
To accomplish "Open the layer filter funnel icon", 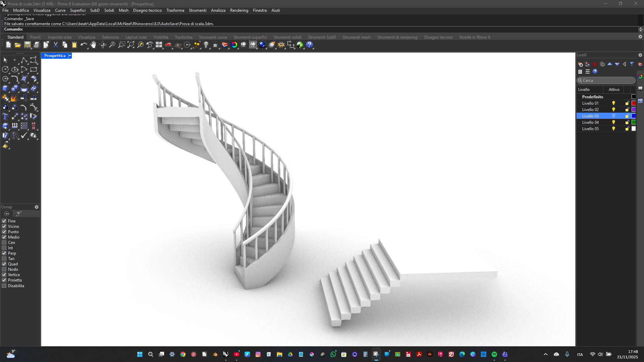I will [632, 64].
